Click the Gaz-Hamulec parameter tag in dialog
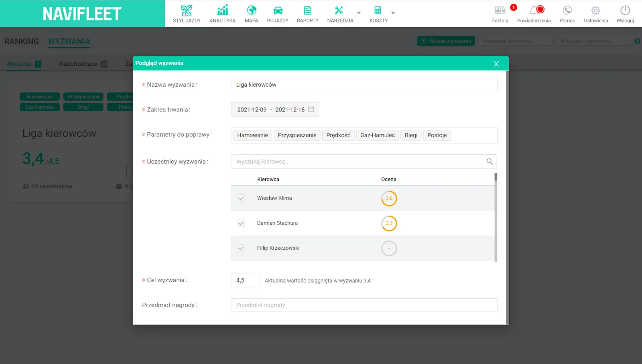This screenshot has width=642, height=364. click(378, 135)
